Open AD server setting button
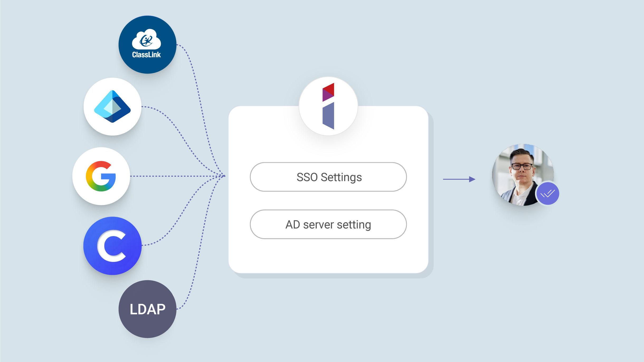 pos(328,224)
